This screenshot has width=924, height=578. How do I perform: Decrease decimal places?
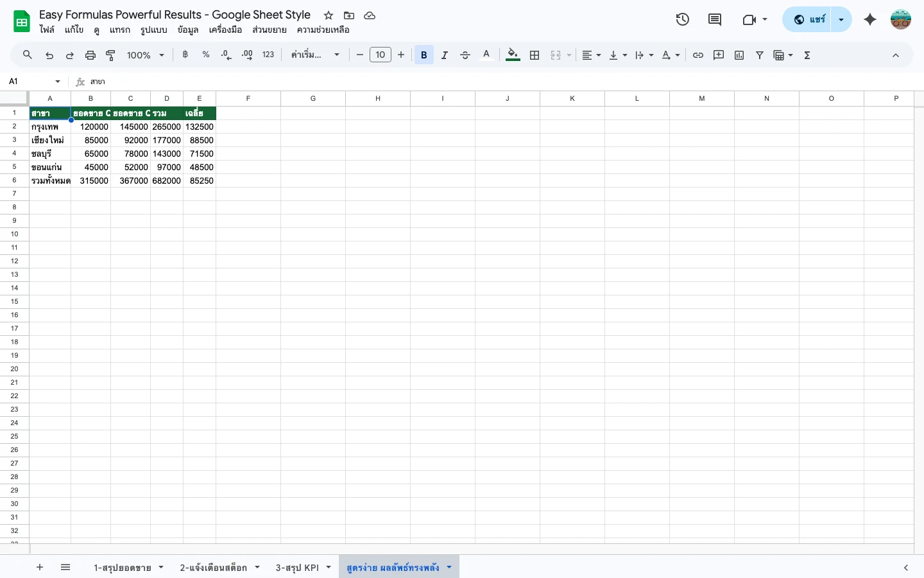(226, 55)
